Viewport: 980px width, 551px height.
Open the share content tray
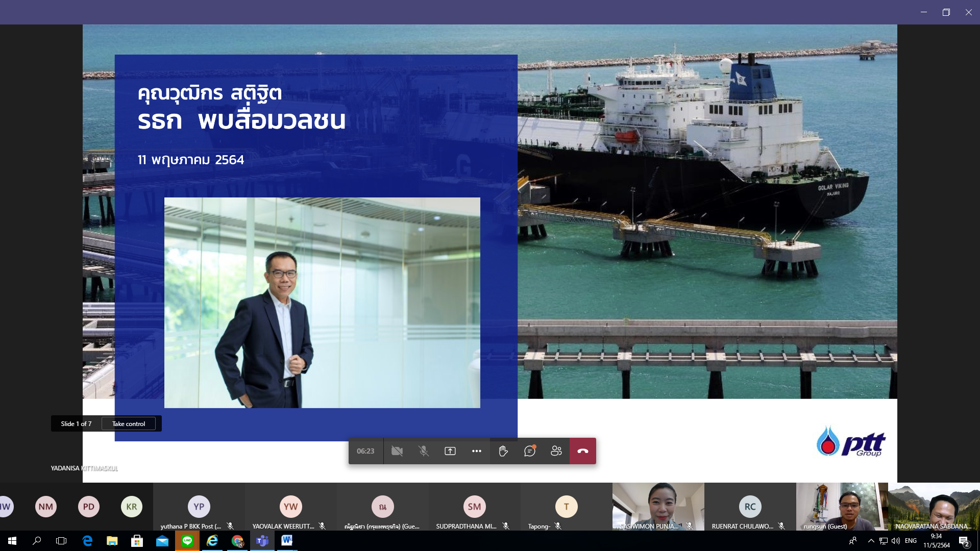(x=450, y=451)
